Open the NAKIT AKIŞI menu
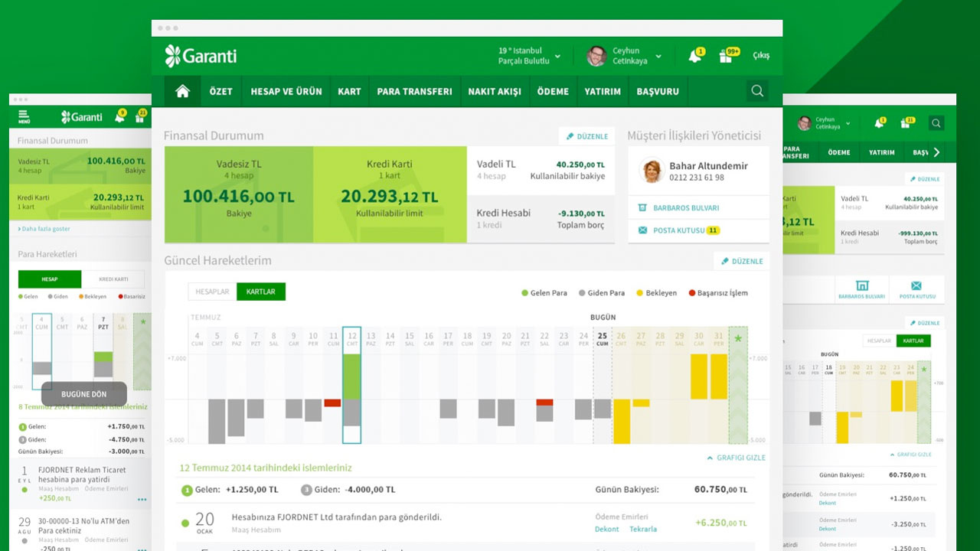The image size is (980, 551). 495,91
